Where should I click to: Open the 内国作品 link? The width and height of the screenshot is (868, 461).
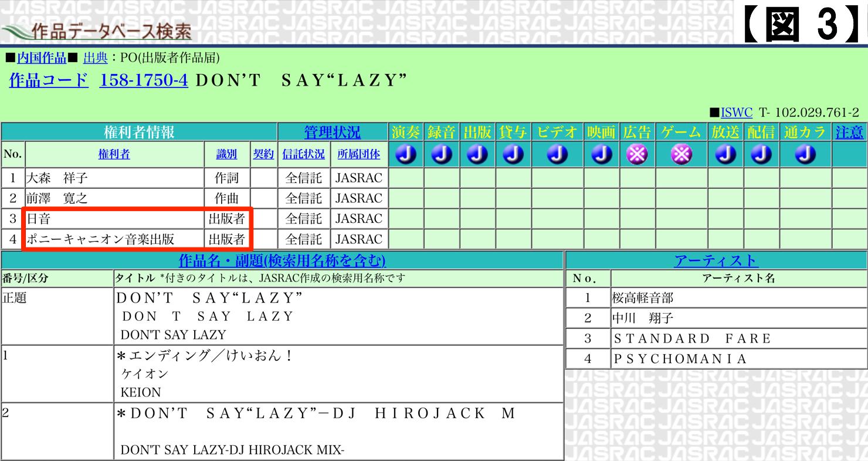(x=41, y=58)
